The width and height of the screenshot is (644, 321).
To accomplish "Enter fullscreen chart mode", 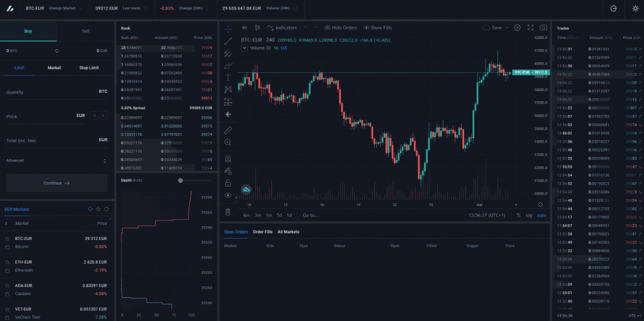I will tap(530, 28).
